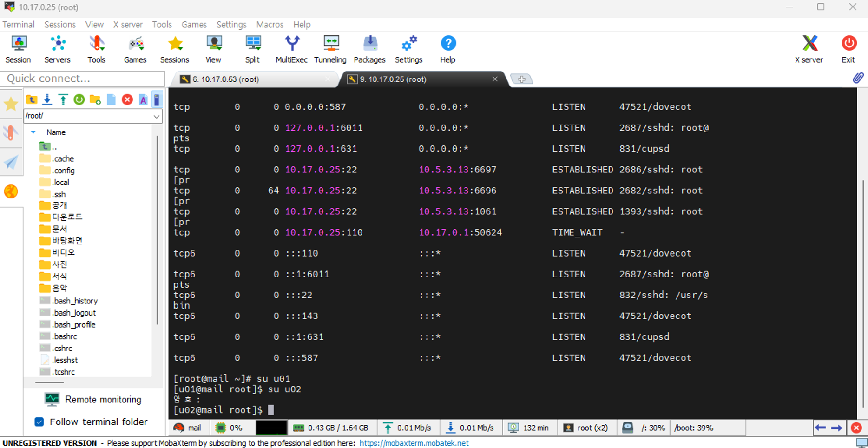Open the mobaxterm.mobatek.net link
The width and height of the screenshot is (868, 448).
click(414, 443)
